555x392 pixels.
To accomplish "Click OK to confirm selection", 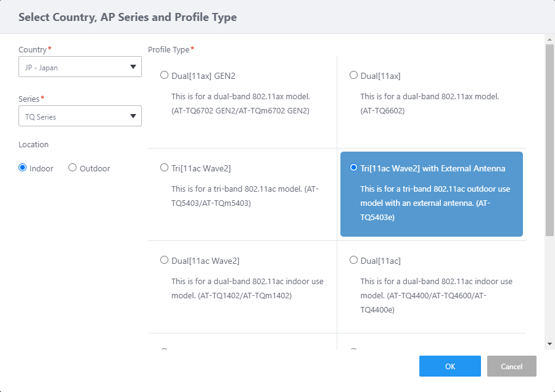I will point(450,366).
